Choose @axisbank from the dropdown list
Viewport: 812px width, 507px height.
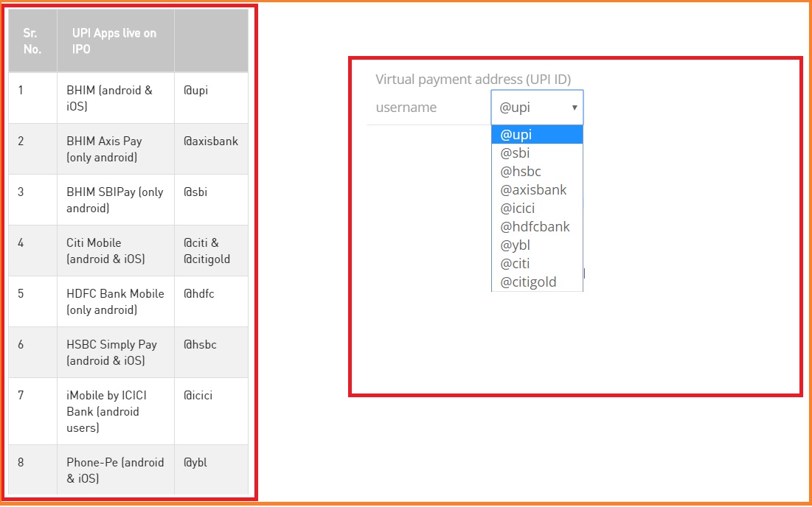pos(537,190)
